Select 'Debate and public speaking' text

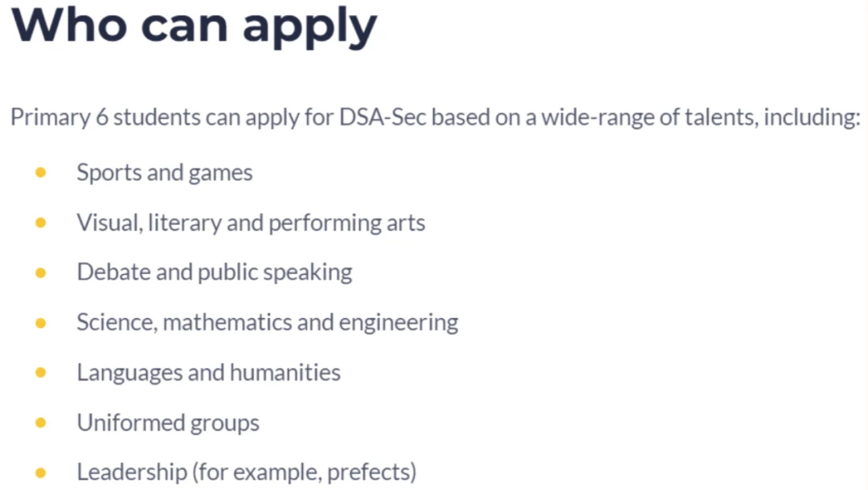(x=215, y=272)
